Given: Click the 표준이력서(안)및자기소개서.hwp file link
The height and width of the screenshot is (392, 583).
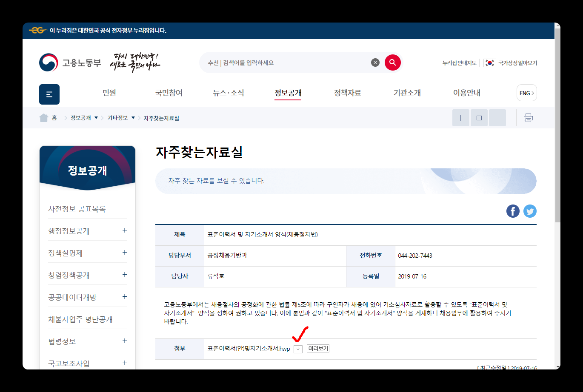Looking at the screenshot, I should pyautogui.click(x=249, y=349).
